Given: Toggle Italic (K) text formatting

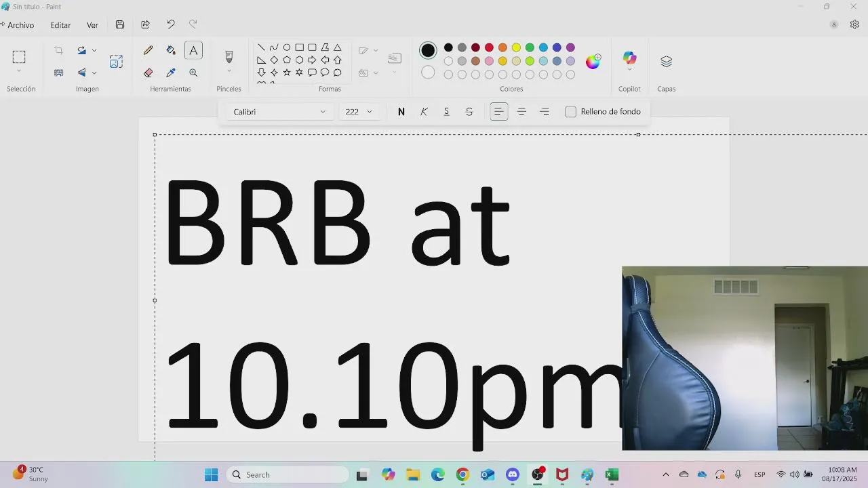Looking at the screenshot, I should pos(424,112).
